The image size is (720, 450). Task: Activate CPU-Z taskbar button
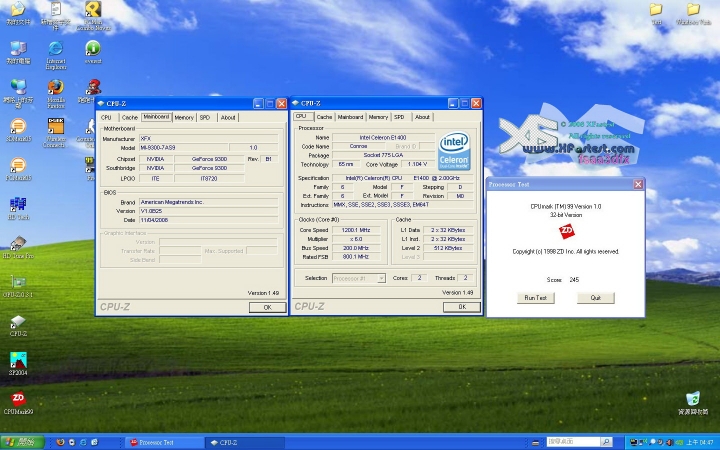(246, 443)
